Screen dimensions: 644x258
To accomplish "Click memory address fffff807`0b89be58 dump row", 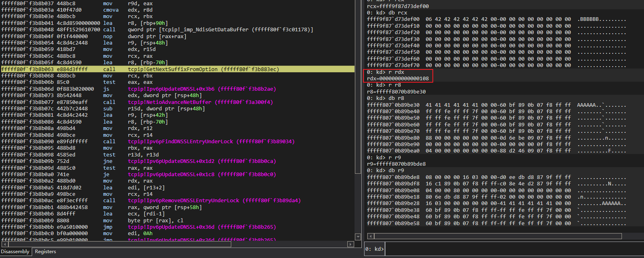I will 497,223.
